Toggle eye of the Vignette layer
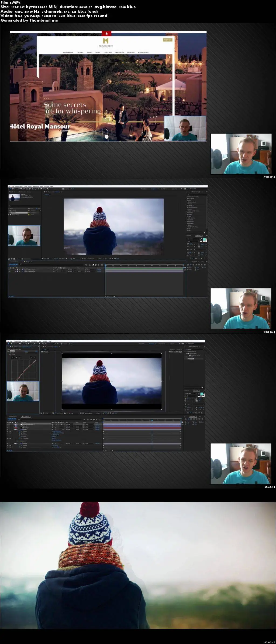 click(x=8, y=426)
